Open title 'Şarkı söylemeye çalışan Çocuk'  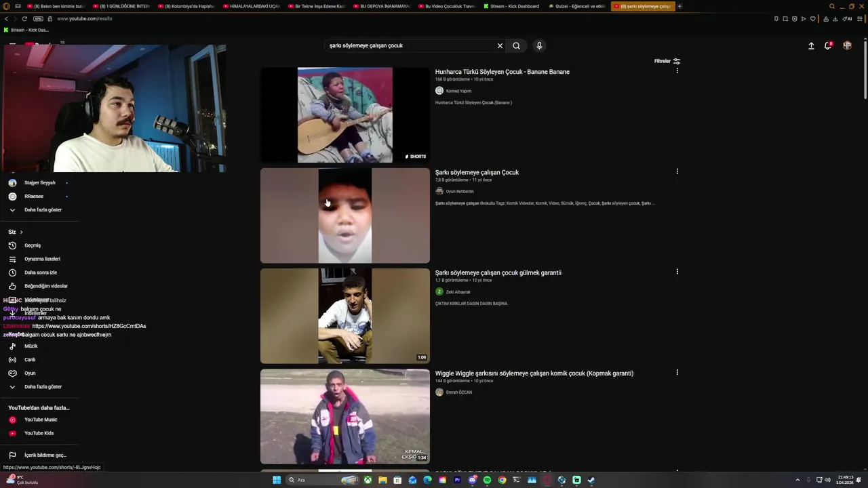click(x=477, y=172)
